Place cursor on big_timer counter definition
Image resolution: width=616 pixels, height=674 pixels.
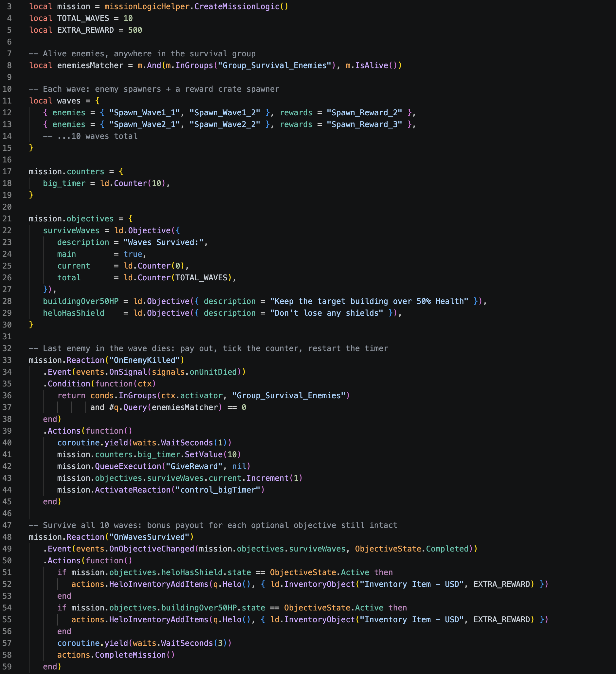point(64,183)
